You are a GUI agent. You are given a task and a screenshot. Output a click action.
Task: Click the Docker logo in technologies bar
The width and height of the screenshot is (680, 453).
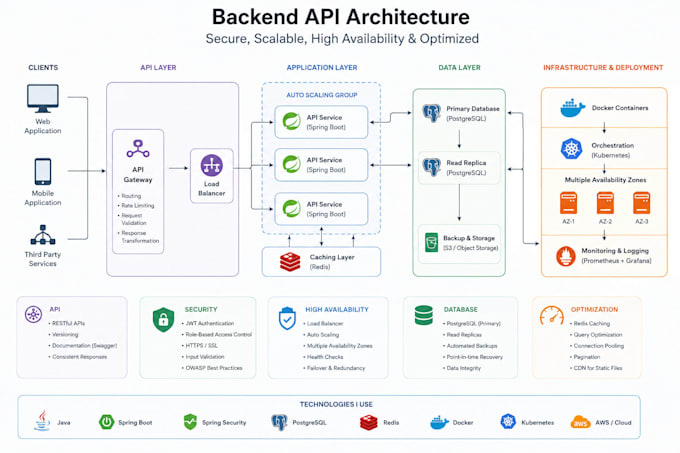click(439, 422)
